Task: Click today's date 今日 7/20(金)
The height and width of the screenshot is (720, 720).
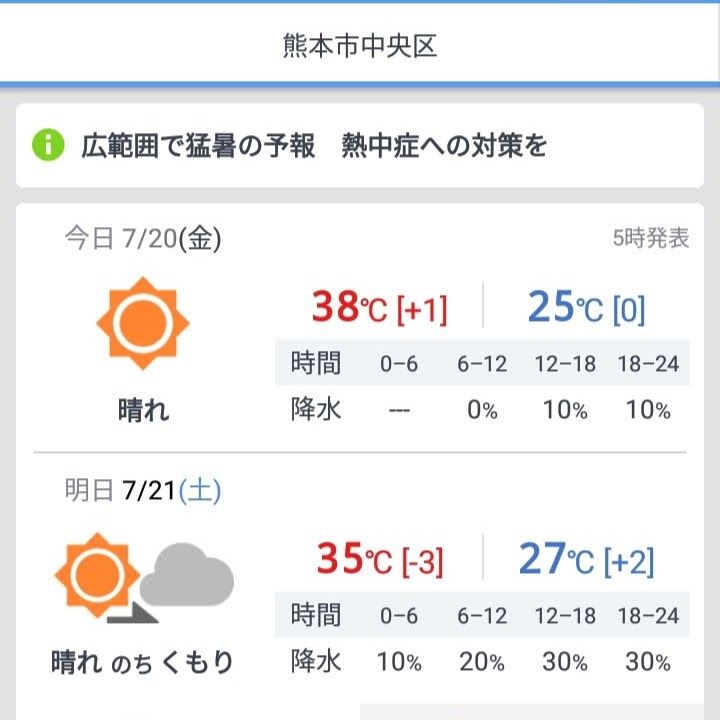Action: [x=143, y=238]
